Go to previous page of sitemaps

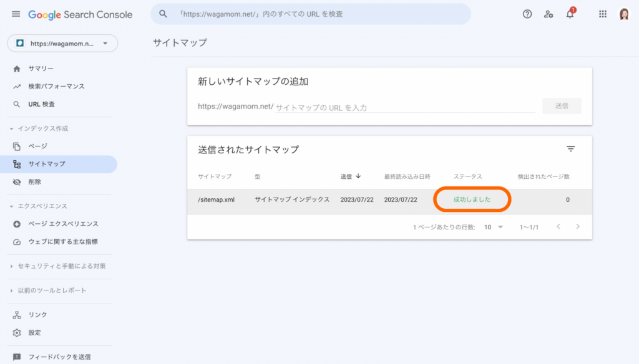(558, 227)
